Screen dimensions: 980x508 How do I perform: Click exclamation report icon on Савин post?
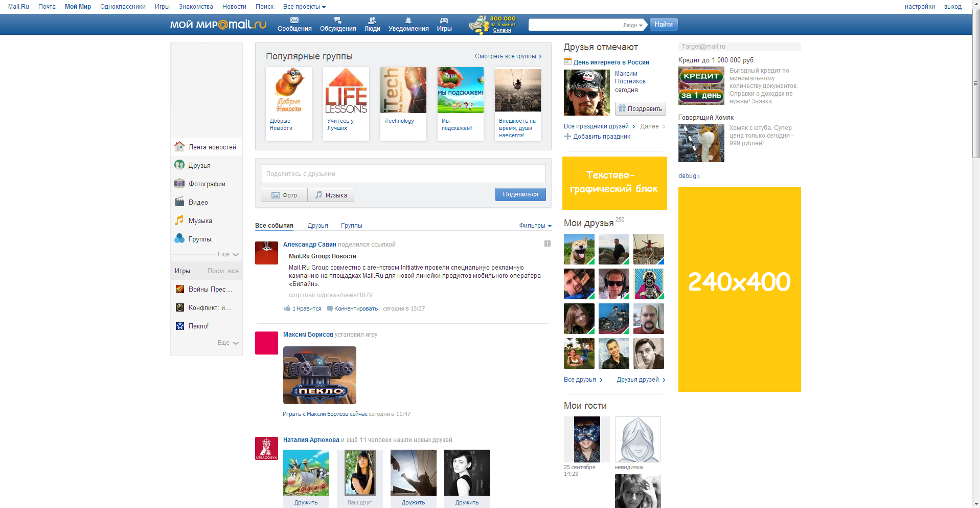[x=548, y=244]
